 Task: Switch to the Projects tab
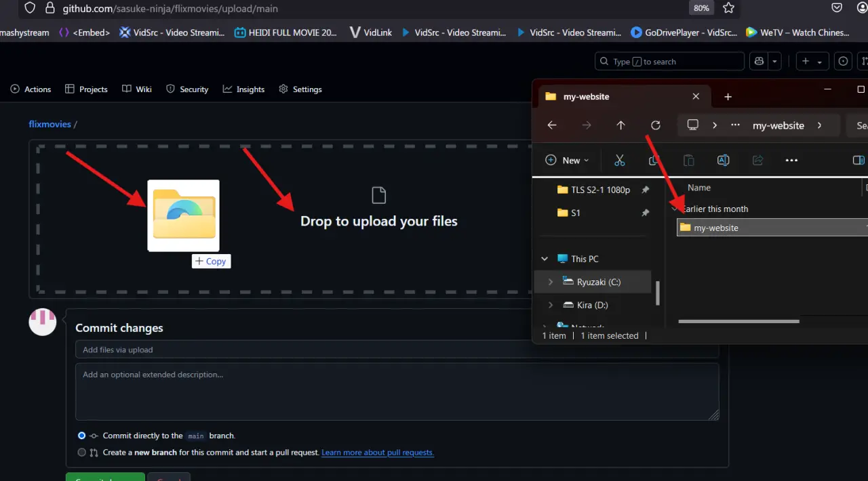(86, 89)
